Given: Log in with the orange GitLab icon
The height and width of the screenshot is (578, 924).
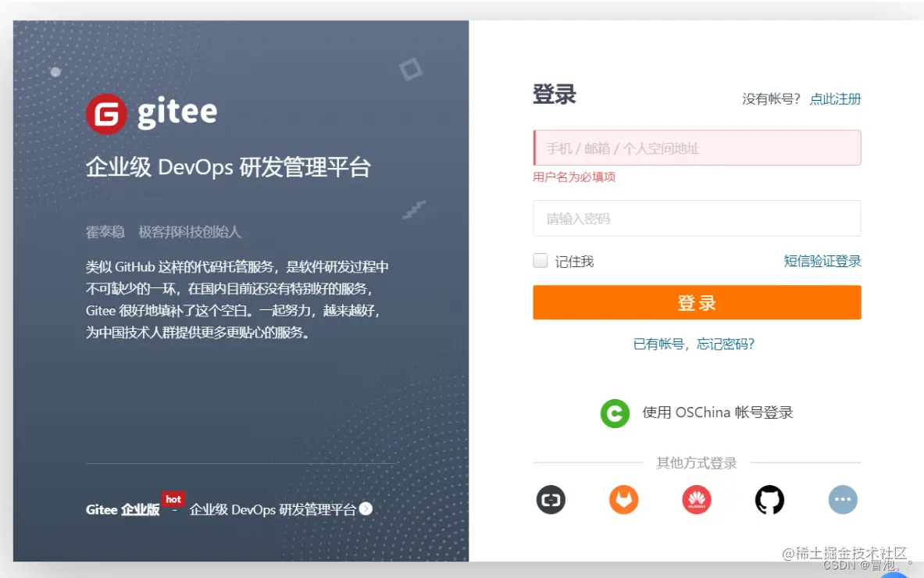Looking at the screenshot, I should [x=623, y=500].
